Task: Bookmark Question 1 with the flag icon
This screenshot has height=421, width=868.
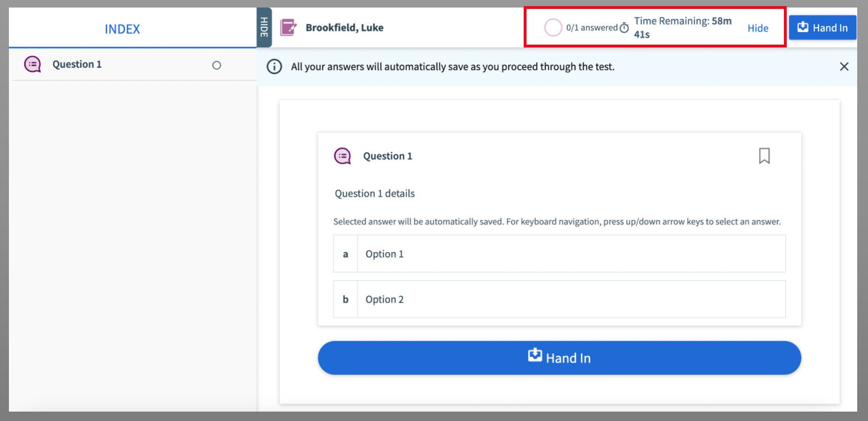Action: click(x=764, y=156)
